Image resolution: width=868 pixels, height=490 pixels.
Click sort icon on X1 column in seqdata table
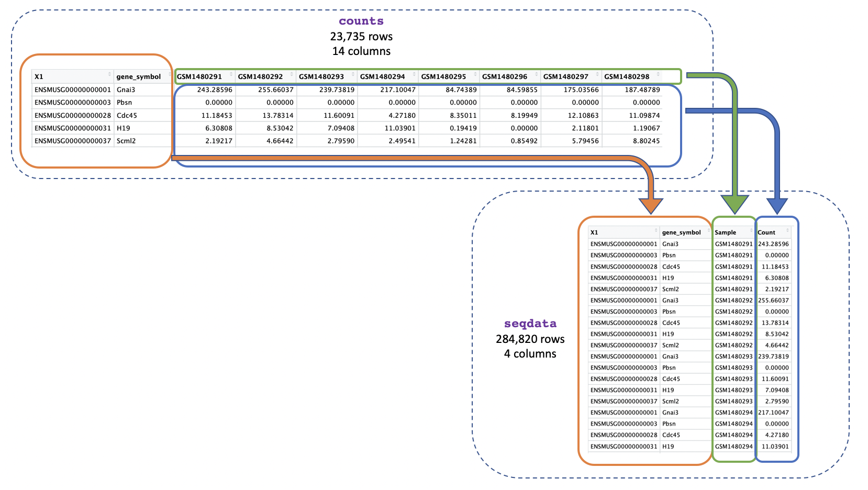click(x=655, y=230)
